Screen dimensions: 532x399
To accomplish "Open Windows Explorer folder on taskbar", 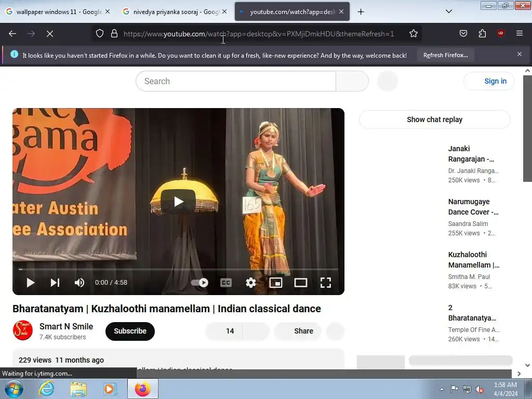I will (x=78, y=389).
